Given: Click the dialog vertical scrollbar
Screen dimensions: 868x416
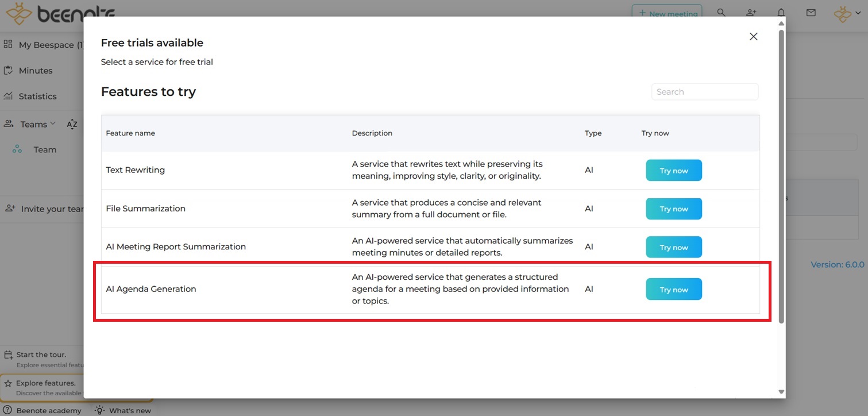Looking at the screenshot, I should point(781,172).
